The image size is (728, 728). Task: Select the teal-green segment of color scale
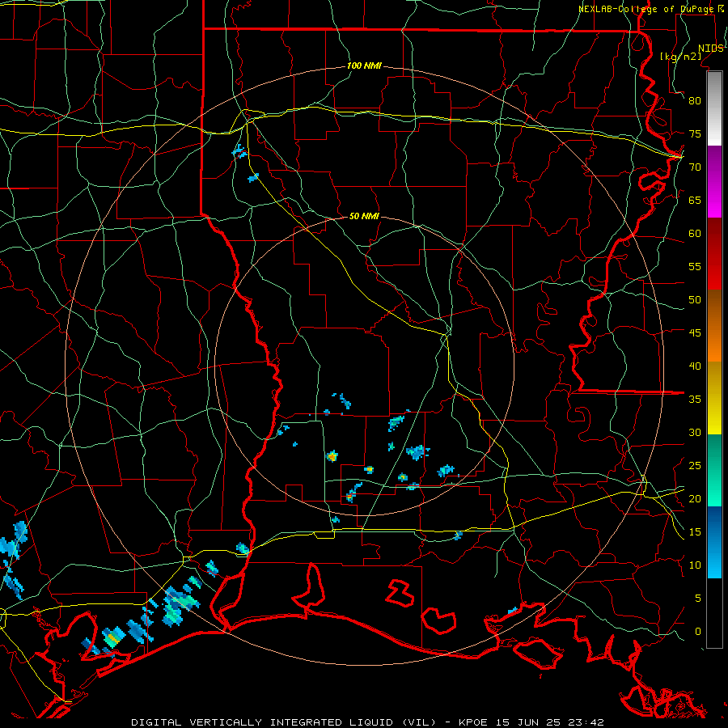(x=714, y=470)
